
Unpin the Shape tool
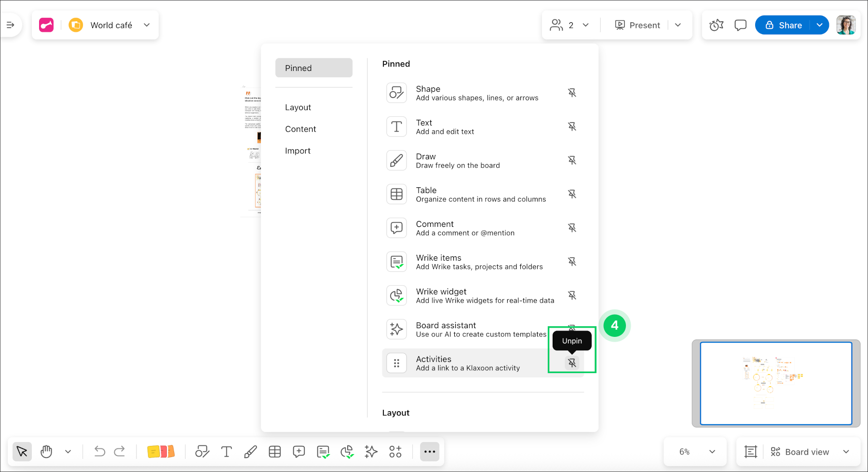[x=572, y=93]
